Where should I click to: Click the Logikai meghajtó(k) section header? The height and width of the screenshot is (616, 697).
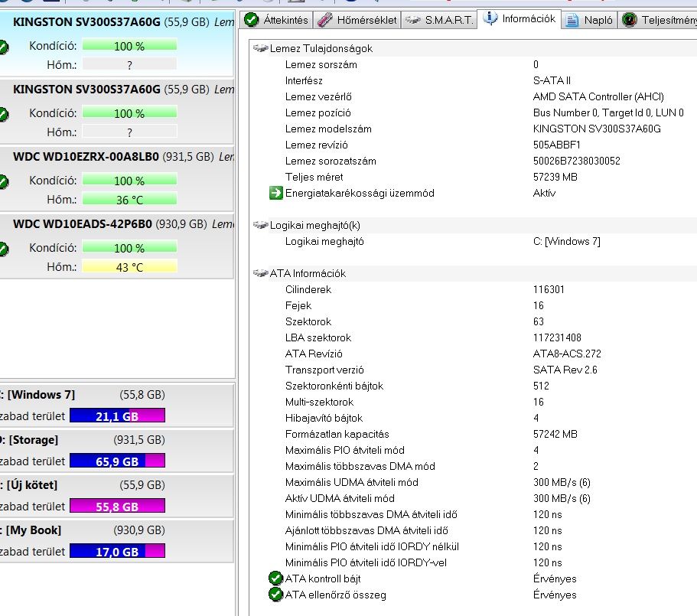(314, 225)
